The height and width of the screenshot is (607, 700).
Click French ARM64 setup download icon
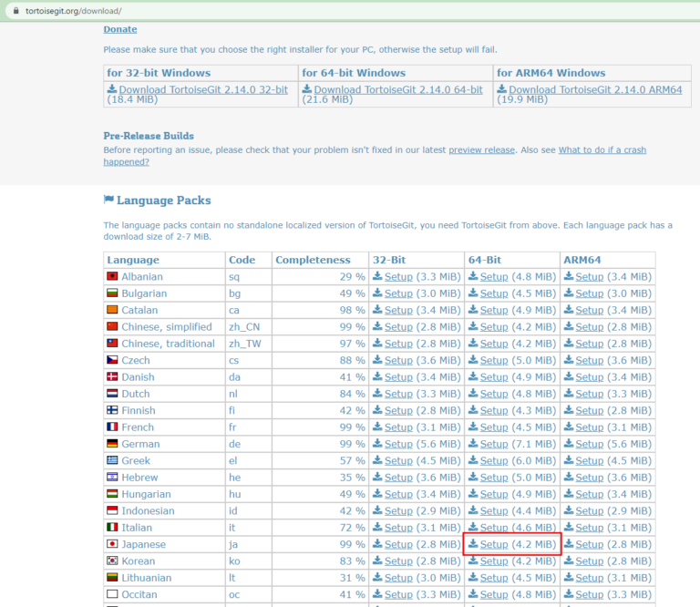click(569, 427)
